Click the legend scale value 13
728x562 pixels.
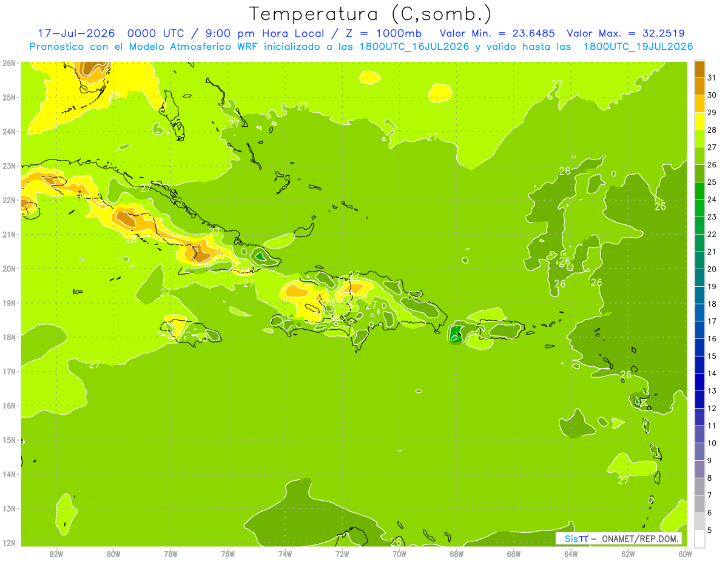[x=712, y=391]
